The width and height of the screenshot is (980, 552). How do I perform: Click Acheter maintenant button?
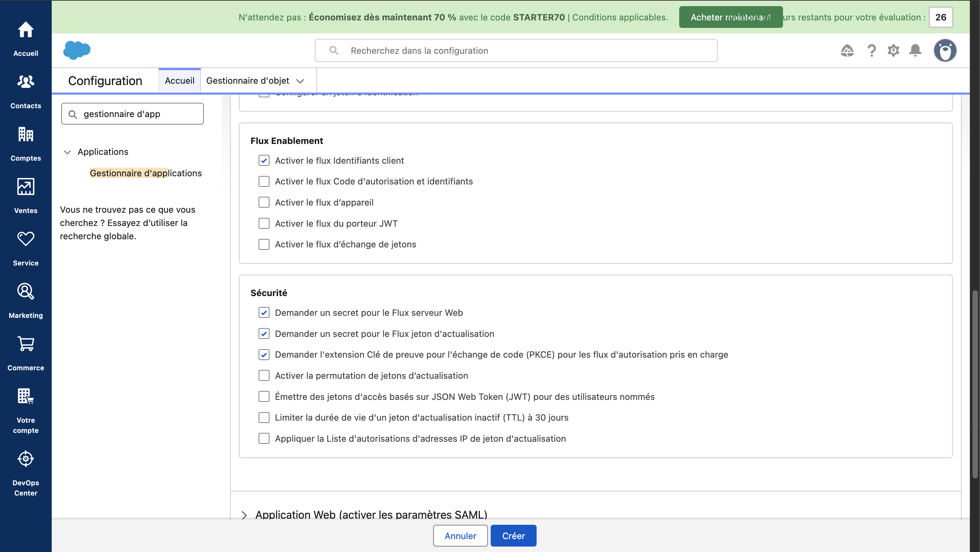point(731,17)
